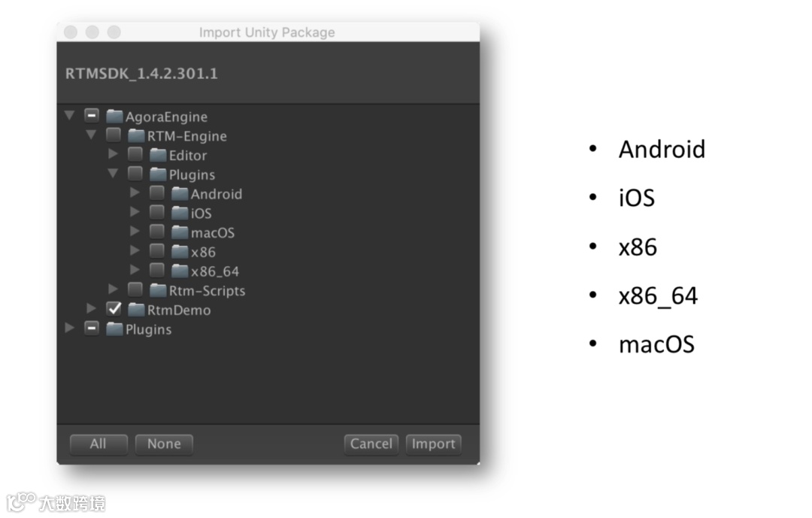Click the Import Unity Package title bar
This screenshot has width=812, height=518.
tap(267, 32)
